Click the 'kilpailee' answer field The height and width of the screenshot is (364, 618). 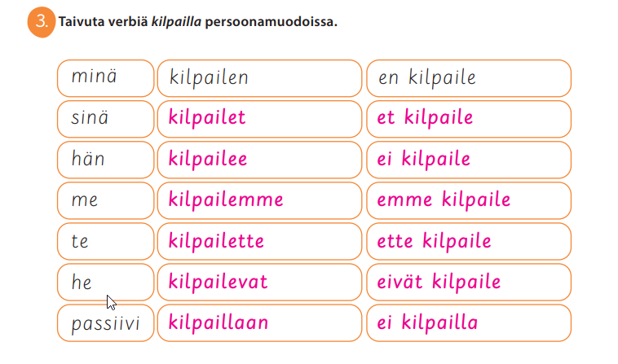point(258,160)
